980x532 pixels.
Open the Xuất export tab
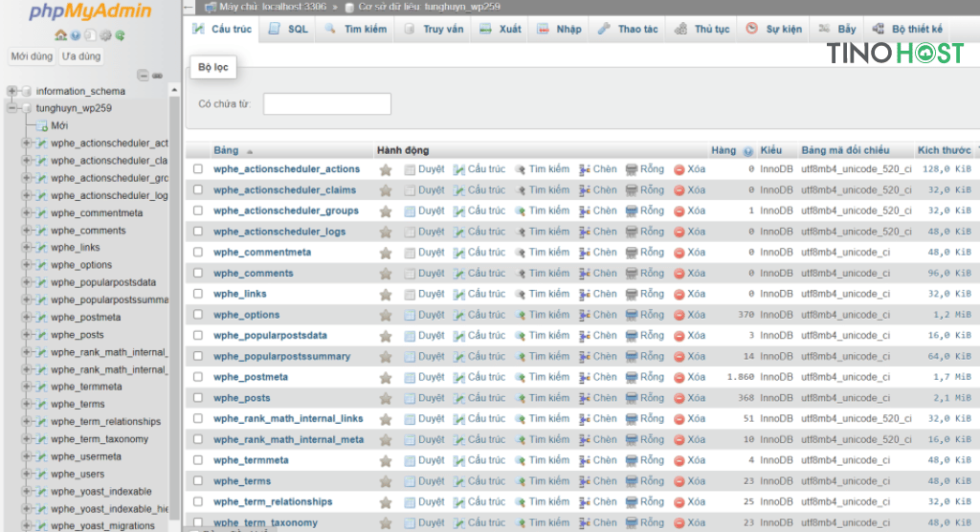tap(500, 29)
